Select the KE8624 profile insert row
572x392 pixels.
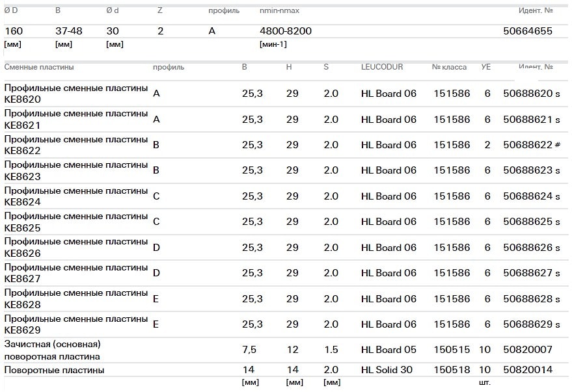(75, 196)
